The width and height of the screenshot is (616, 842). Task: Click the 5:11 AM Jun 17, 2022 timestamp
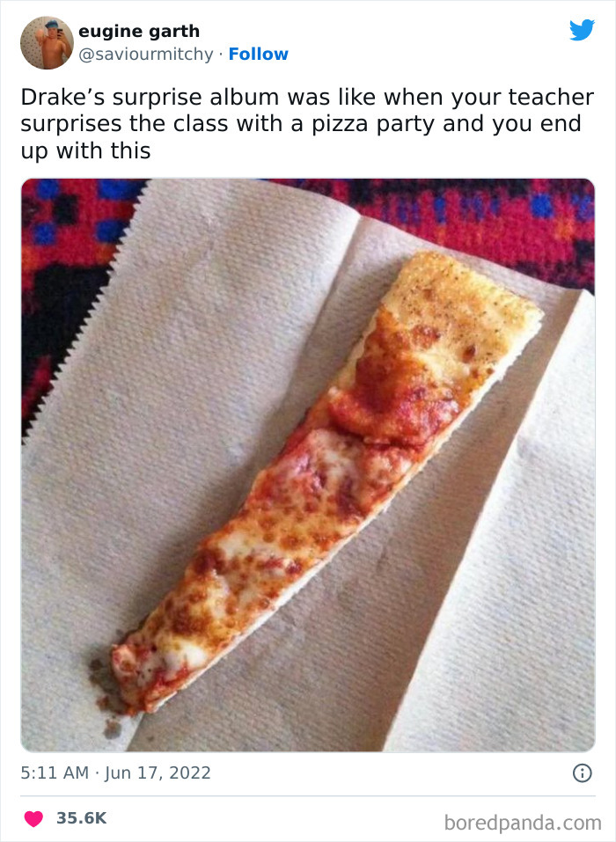[x=115, y=772]
